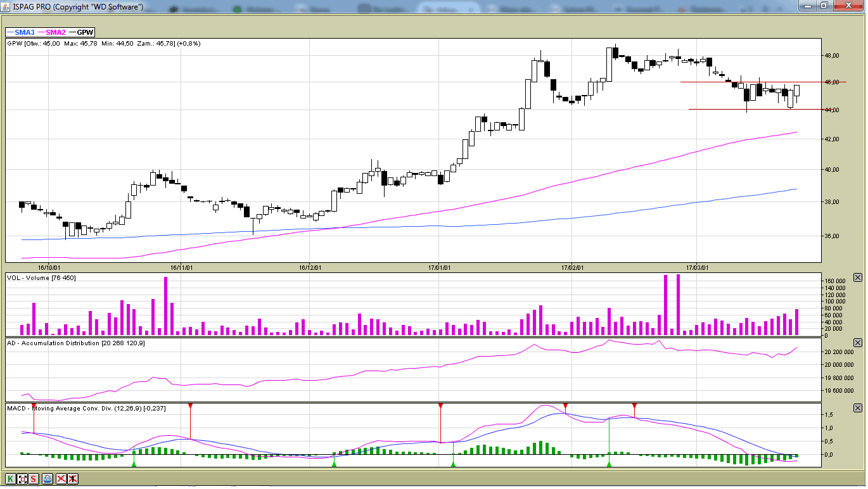Click the red S toolbar button

[x=34, y=479]
